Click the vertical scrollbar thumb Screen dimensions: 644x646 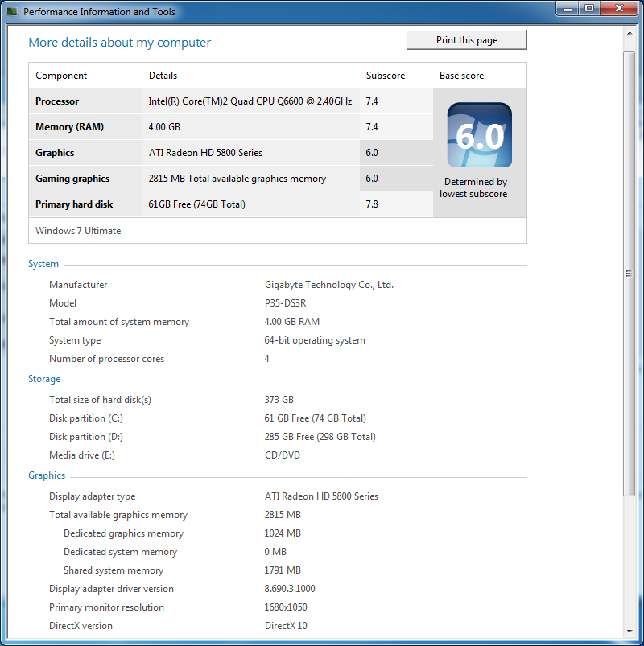pos(630,274)
